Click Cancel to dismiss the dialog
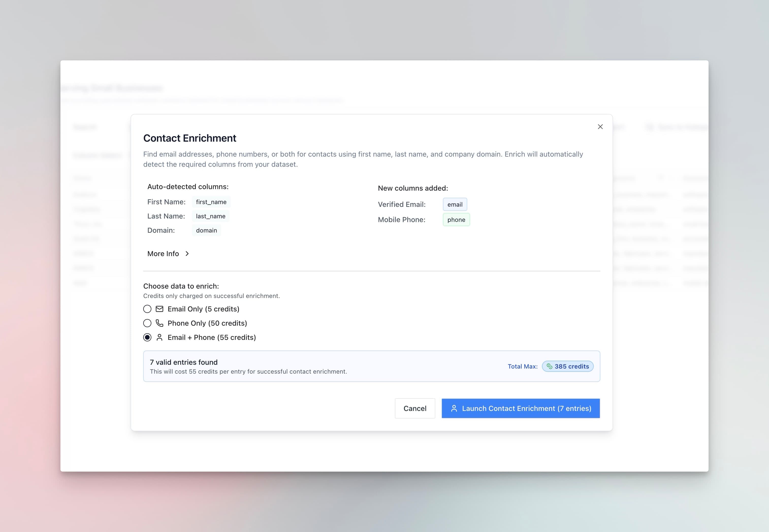 click(415, 408)
